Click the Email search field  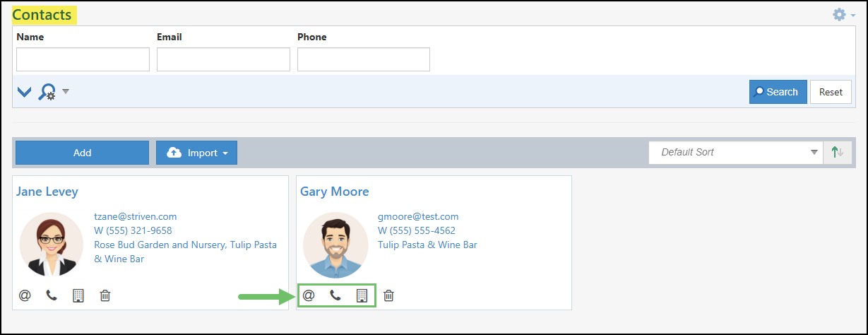coord(223,59)
